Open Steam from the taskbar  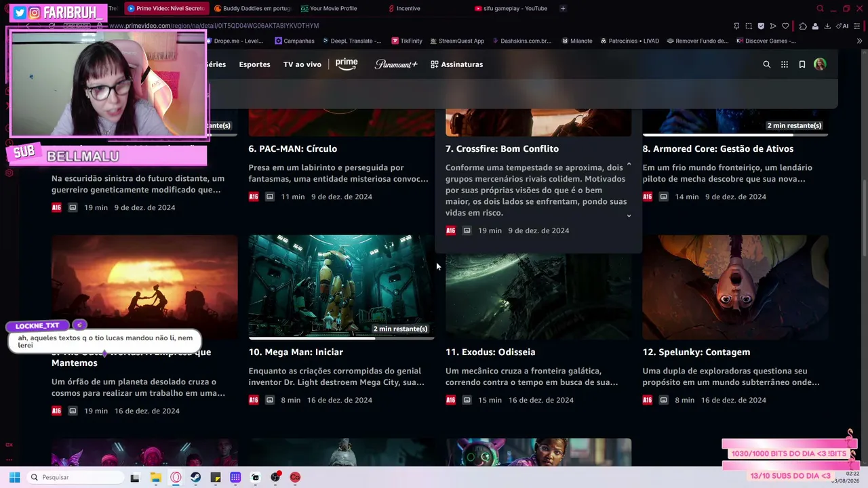click(x=195, y=477)
